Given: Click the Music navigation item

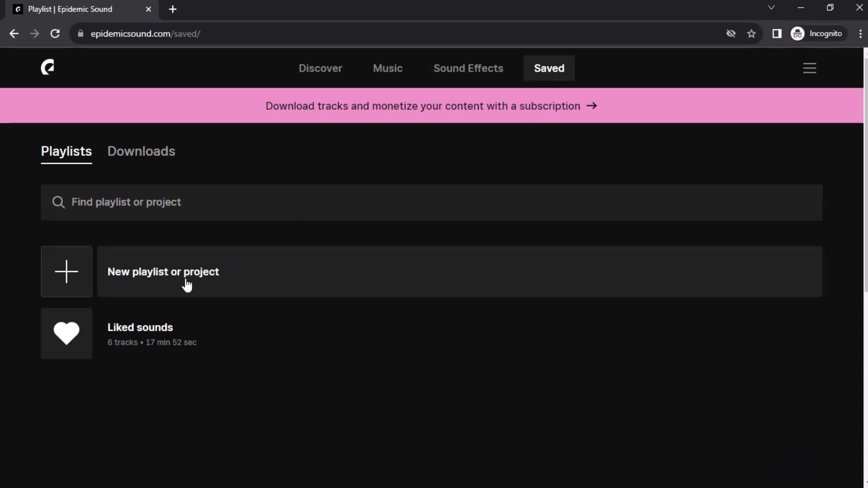Looking at the screenshot, I should [388, 68].
